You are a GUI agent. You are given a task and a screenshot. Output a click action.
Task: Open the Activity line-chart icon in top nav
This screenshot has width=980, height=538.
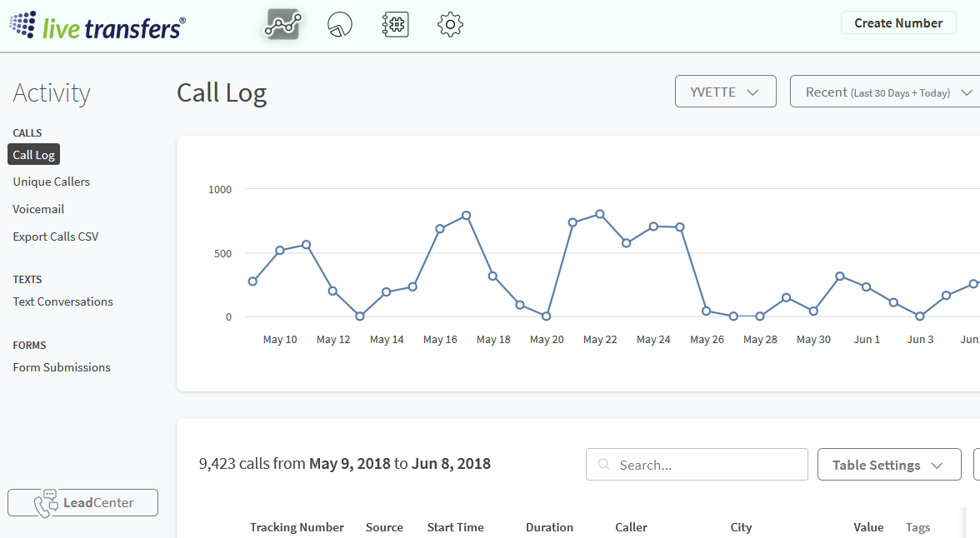[x=283, y=24]
